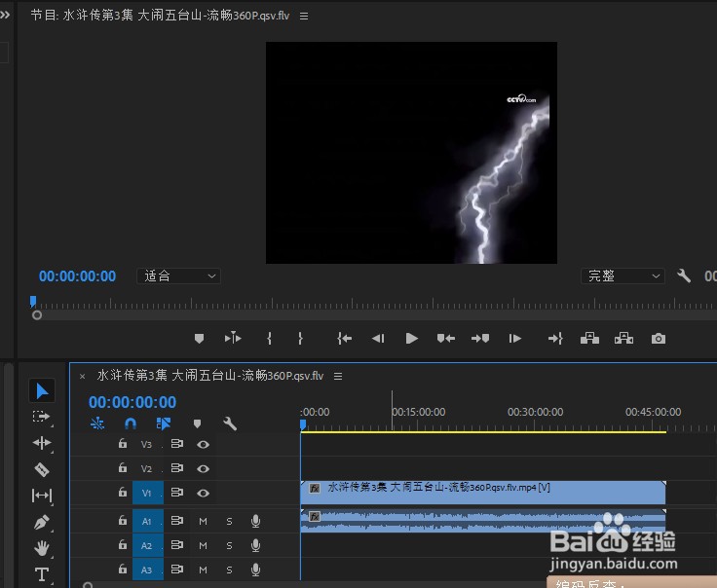Image resolution: width=717 pixels, height=588 pixels.
Task: Step forward one frame
Action: 515,339
